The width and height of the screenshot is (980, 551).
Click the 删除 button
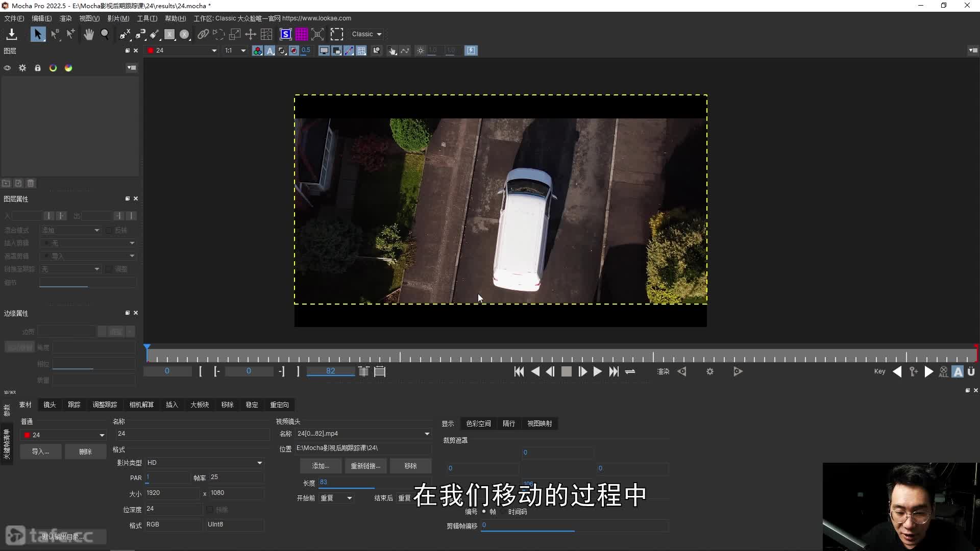(x=85, y=452)
